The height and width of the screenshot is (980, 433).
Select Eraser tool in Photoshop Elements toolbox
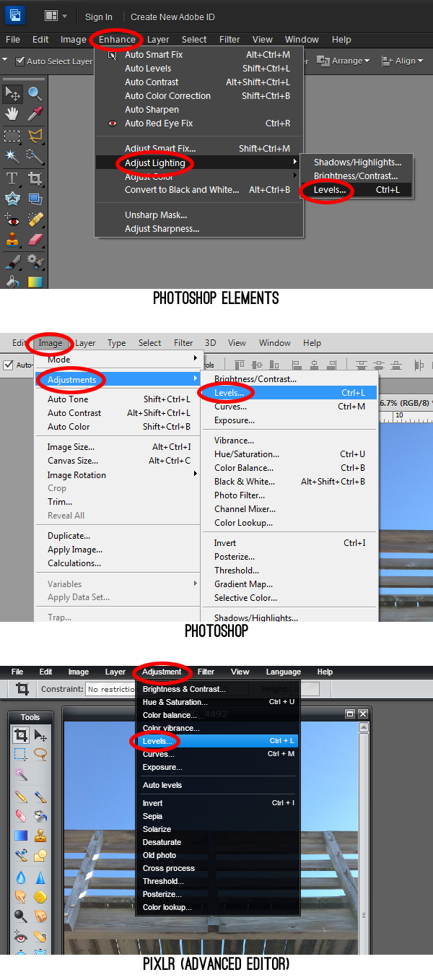(x=34, y=240)
